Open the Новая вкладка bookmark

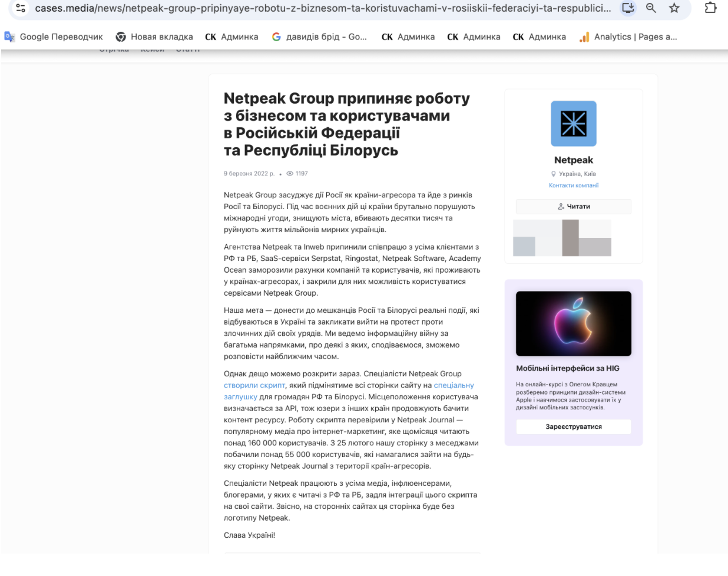pyautogui.click(x=154, y=37)
